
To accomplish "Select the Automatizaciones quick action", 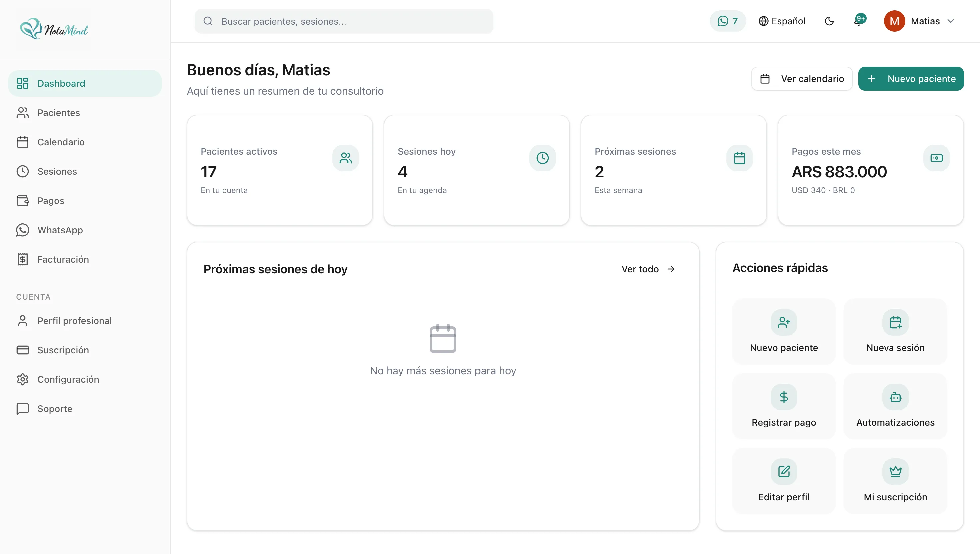I will [x=895, y=406].
